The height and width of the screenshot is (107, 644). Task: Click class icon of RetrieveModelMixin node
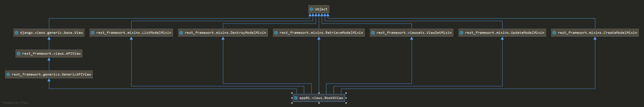click(276, 33)
